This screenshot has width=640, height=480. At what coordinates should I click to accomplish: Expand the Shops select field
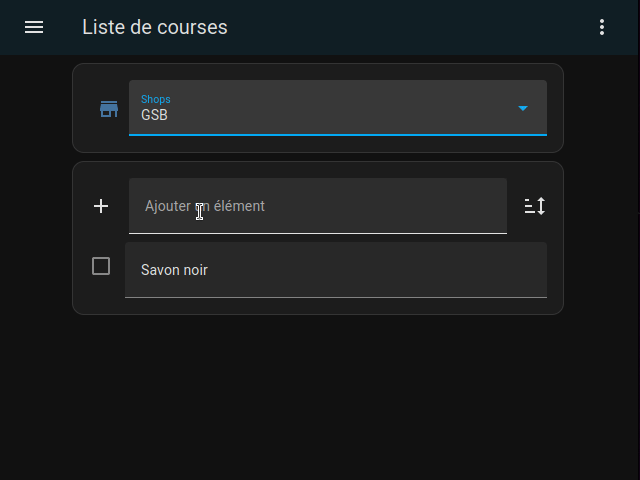point(338,108)
